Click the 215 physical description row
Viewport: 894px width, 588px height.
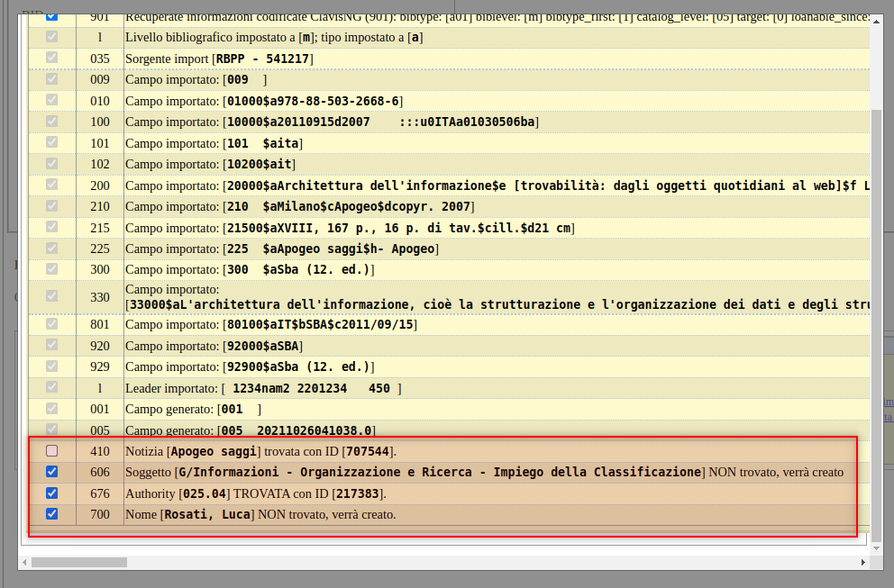[350, 229]
